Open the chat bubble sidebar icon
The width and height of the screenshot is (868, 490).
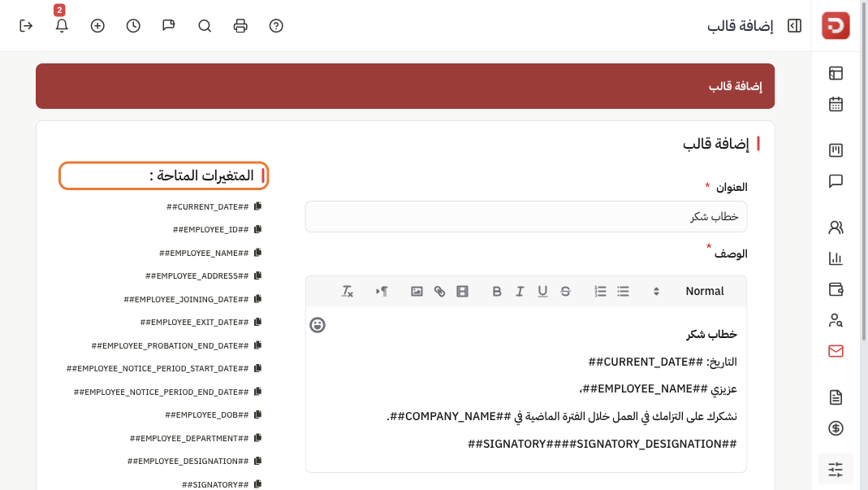(x=836, y=181)
